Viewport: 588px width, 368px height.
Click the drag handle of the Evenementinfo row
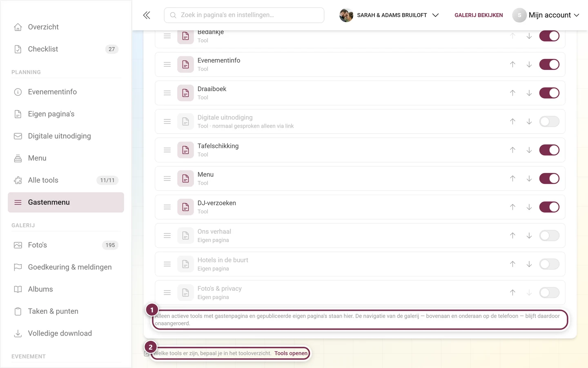click(167, 65)
